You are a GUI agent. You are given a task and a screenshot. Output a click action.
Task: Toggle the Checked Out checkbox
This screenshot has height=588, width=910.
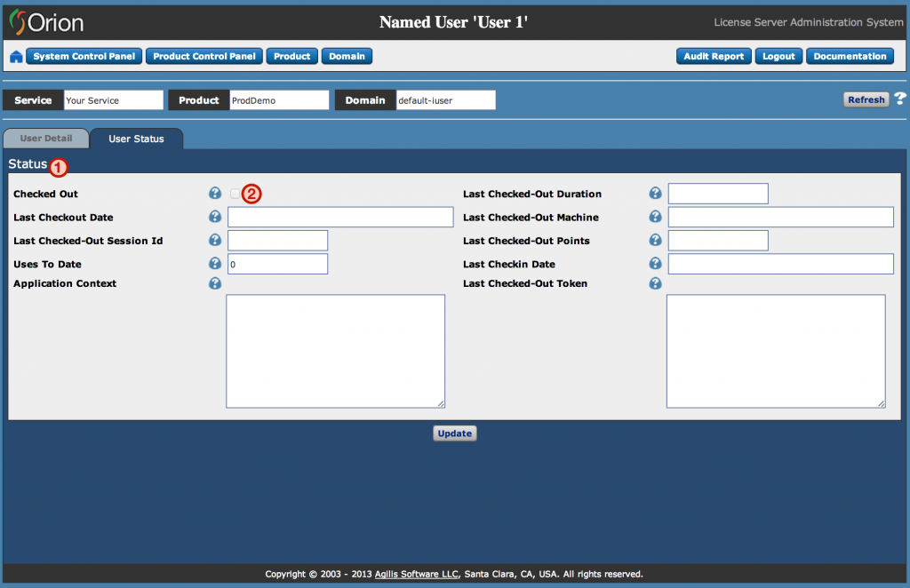click(x=235, y=194)
